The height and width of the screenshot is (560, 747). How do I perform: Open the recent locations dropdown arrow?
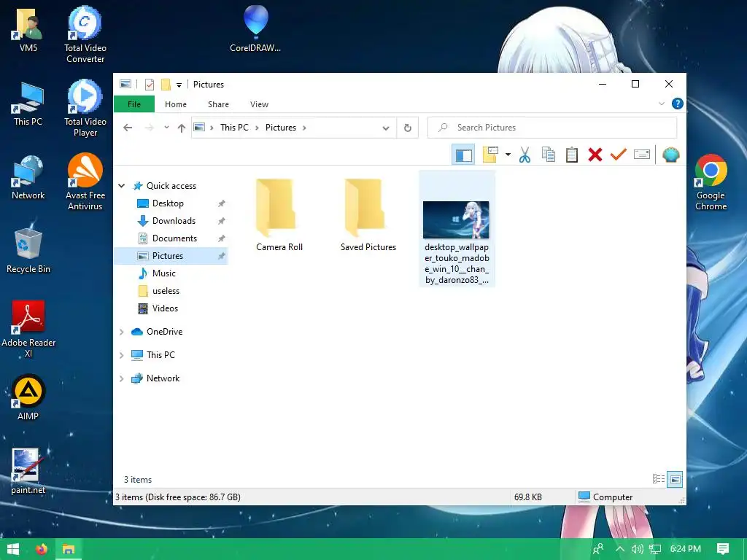tap(166, 128)
